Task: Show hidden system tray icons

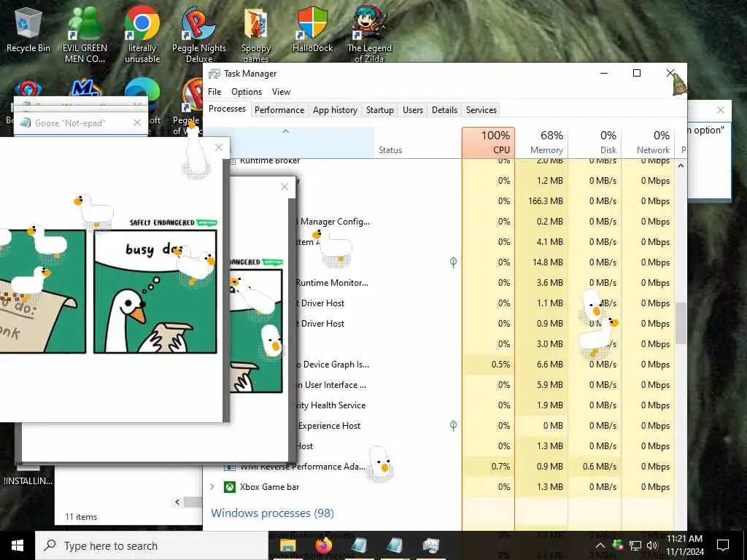Action: (600, 545)
